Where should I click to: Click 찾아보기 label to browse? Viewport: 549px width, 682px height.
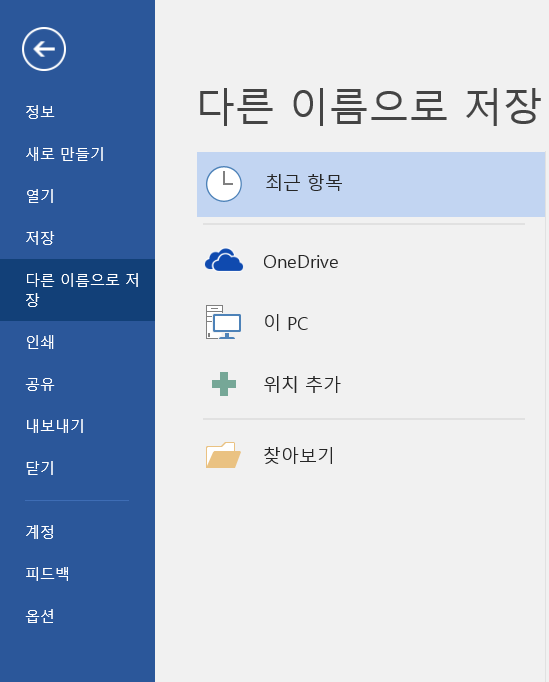(299, 455)
